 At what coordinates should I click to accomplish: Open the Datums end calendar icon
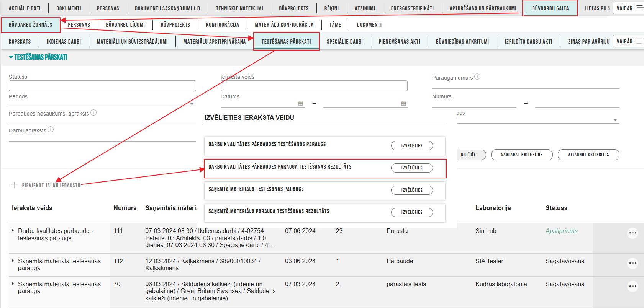[x=403, y=103]
